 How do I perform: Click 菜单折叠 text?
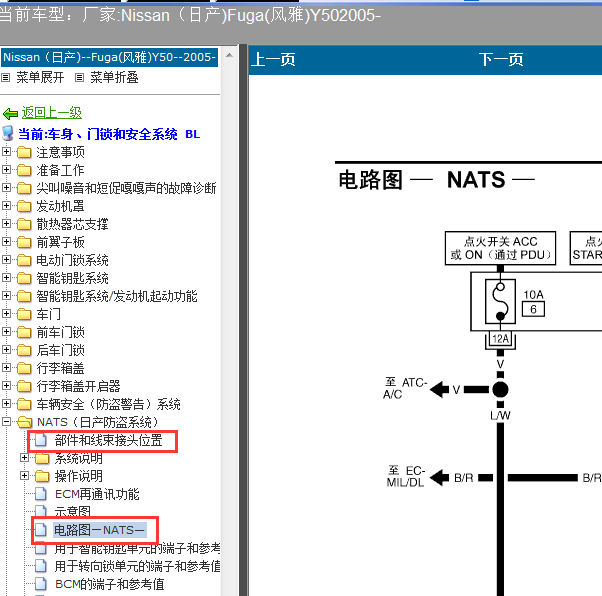click(114, 78)
